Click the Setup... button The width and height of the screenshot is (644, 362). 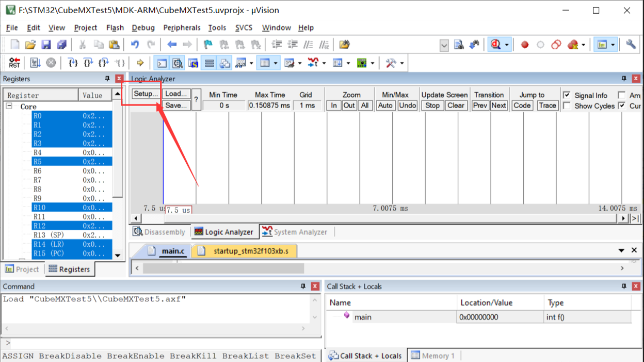coord(146,94)
